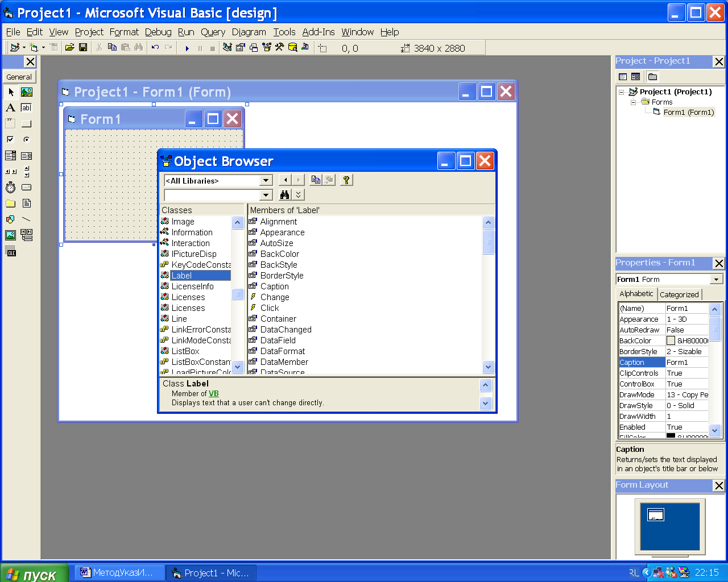Select the CheckBox tool in the toolbox
This screenshot has width=728, height=582.
point(10,139)
